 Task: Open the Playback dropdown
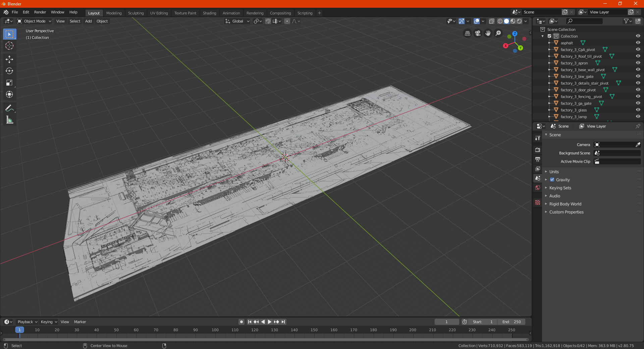pos(27,322)
